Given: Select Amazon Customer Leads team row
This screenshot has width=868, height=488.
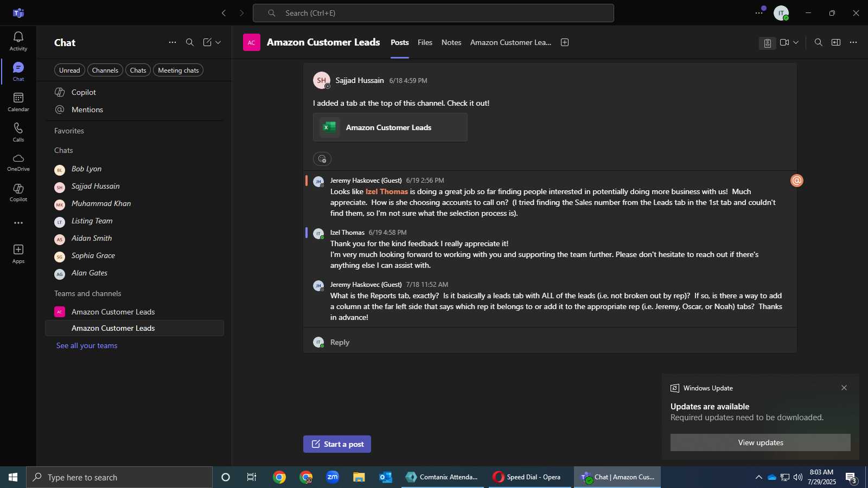Looking at the screenshot, I should coord(135,312).
